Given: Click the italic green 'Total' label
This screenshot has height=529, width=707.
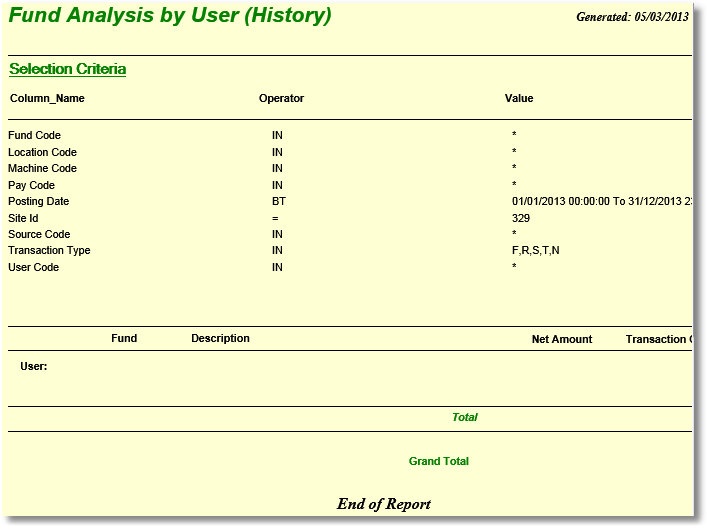Looking at the screenshot, I should 465,417.
